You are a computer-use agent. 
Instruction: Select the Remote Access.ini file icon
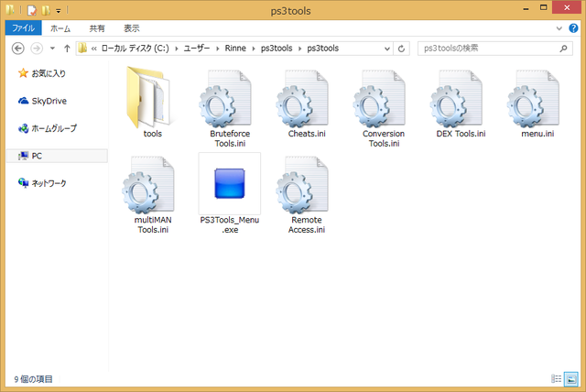tap(302, 185)
